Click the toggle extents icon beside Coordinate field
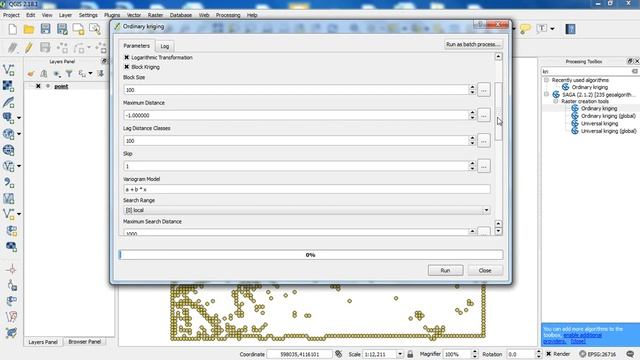The height and width of the screenshot is (360, 640). click(338, 354)
